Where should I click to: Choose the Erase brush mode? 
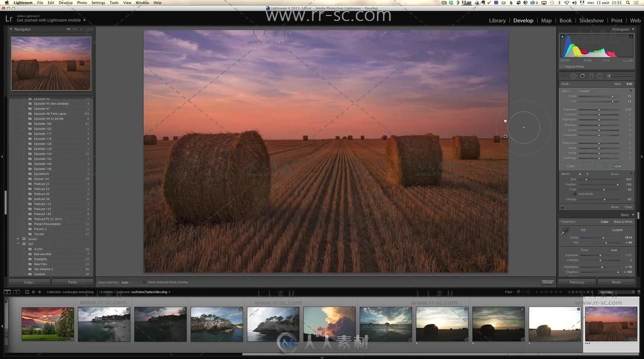tap(615, 174)
